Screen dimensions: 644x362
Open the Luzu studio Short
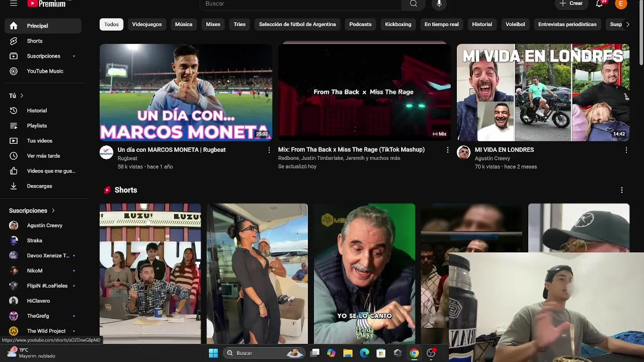point(150,274)
